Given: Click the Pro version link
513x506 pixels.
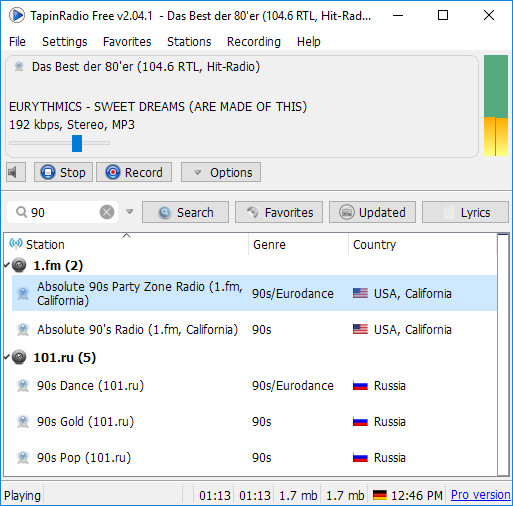Looking at the screenshot, I should 480,495.
